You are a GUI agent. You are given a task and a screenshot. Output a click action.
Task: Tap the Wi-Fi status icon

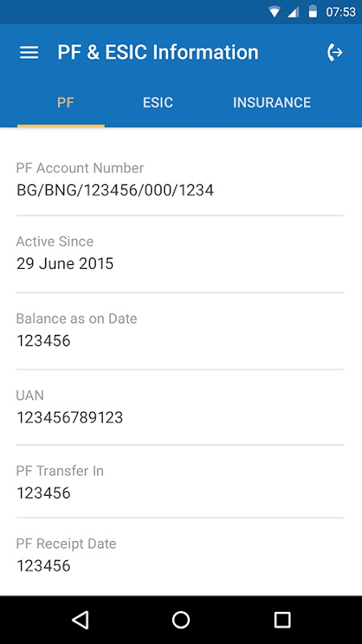[x=274, y=12]
